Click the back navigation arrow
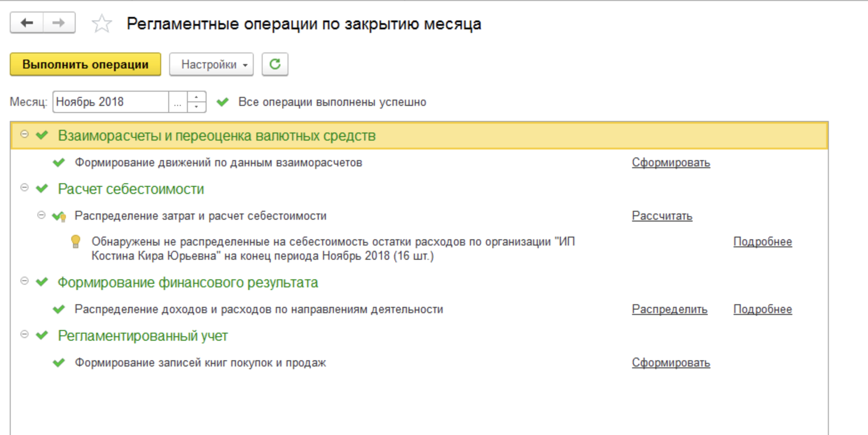This screenshot has width=868, height=435. pyautogui.click(x=27, y=23)
